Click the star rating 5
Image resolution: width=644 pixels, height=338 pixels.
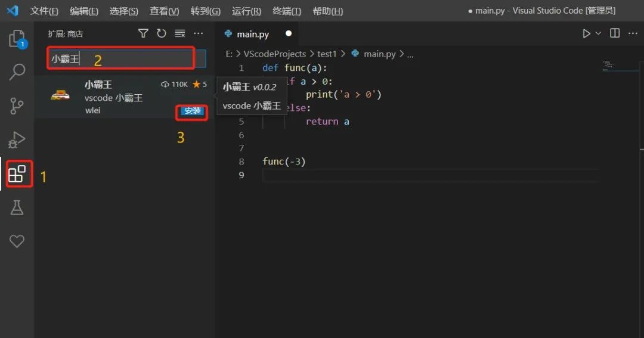point(200,84)
